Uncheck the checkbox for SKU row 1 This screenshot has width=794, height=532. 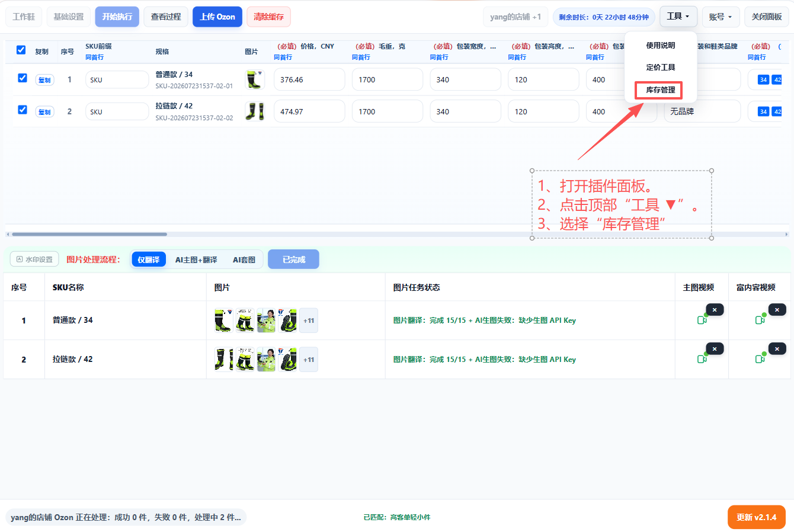pos(23,78)
